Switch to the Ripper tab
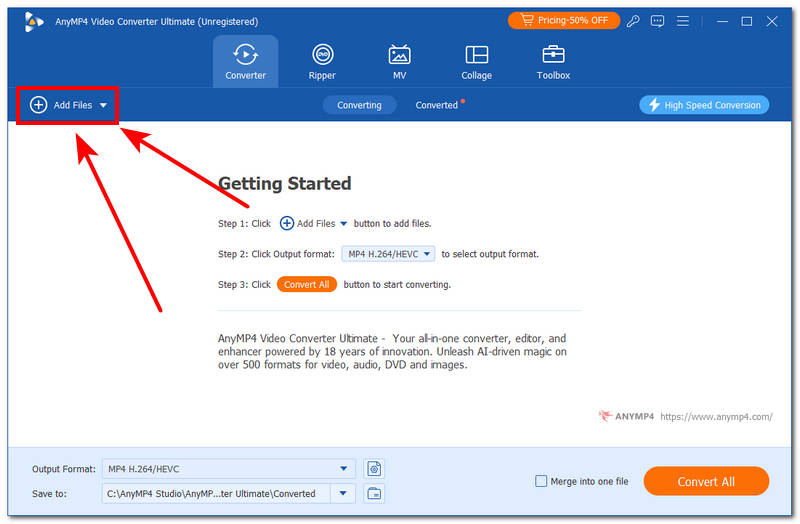 pyautogui.click(x=322, y=62)
